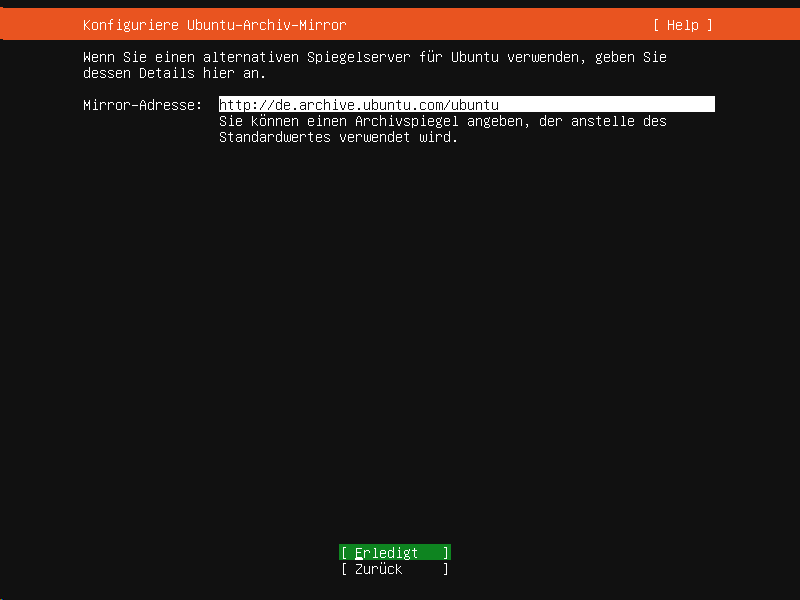Click the line 'dessen Details hier an.'
This screenshot has width=800, height=600.
coord(174,73)
